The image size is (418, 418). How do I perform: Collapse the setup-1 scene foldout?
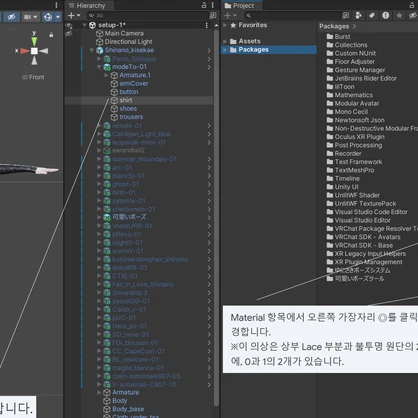pyautogui.click(x=85, y=25)
